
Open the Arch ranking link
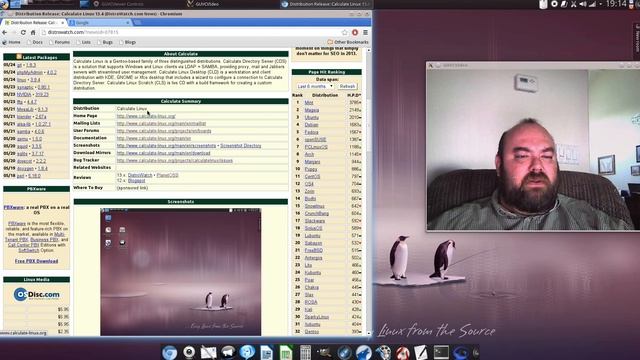coord(309,154)
